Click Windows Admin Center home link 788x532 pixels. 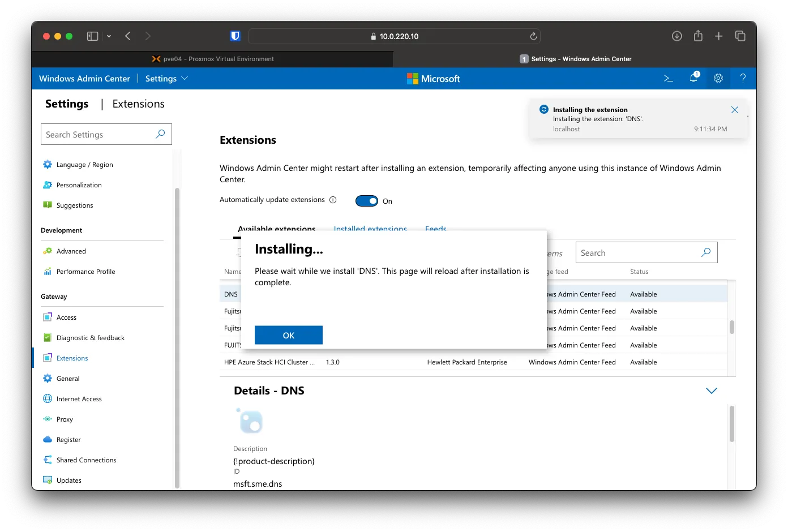pyautogui.click(x=84, y=79)
